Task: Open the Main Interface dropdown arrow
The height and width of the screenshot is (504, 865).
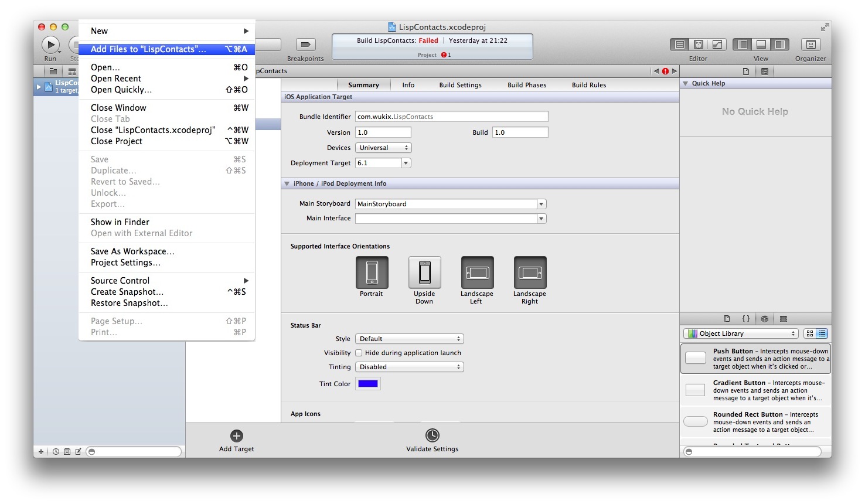Action: pos(542,219)
